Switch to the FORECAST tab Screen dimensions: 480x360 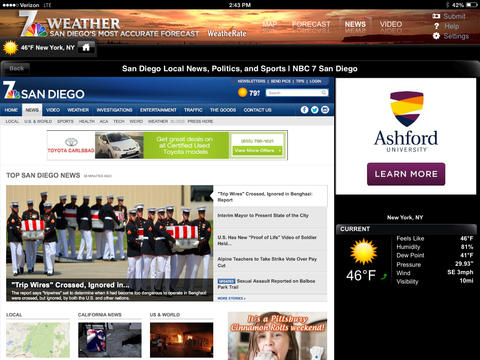311,24
